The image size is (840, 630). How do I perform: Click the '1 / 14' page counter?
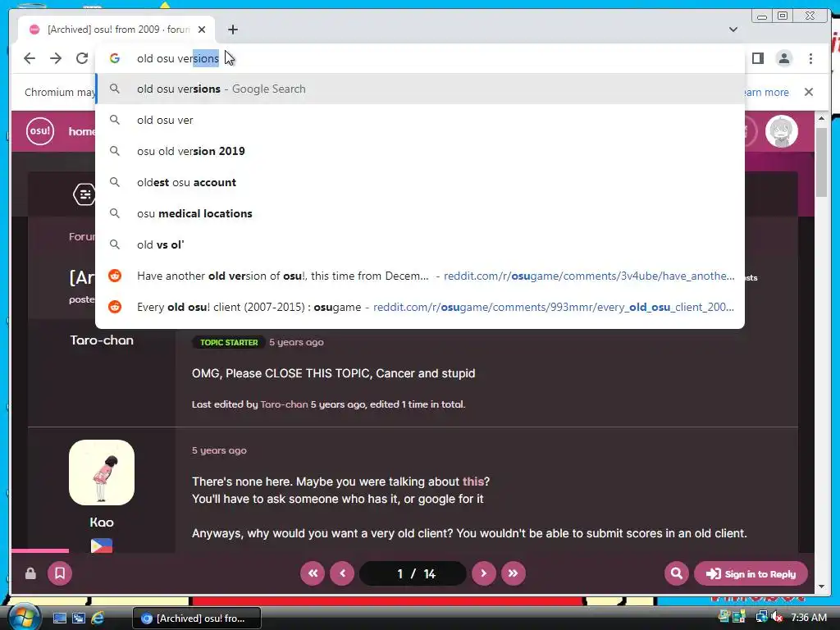click(x=413, y=573)
